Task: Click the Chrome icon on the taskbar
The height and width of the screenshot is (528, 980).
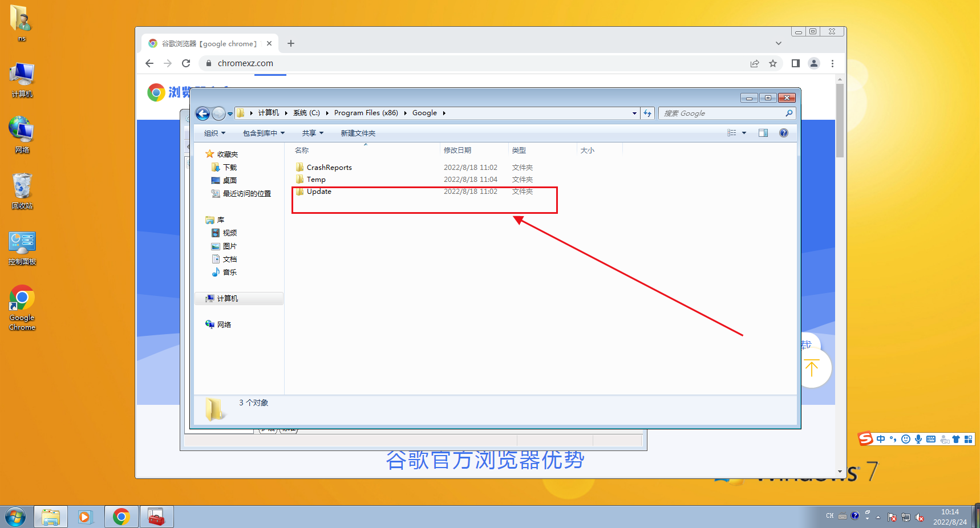Action: (x=121, y=517)
